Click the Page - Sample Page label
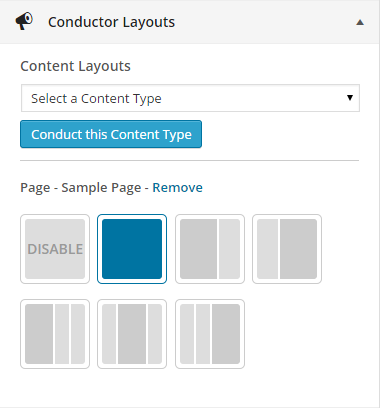 pos(81,188)
